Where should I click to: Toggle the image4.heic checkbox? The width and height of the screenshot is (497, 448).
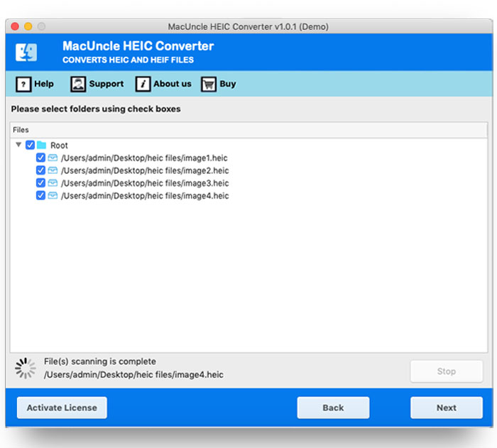40,195
